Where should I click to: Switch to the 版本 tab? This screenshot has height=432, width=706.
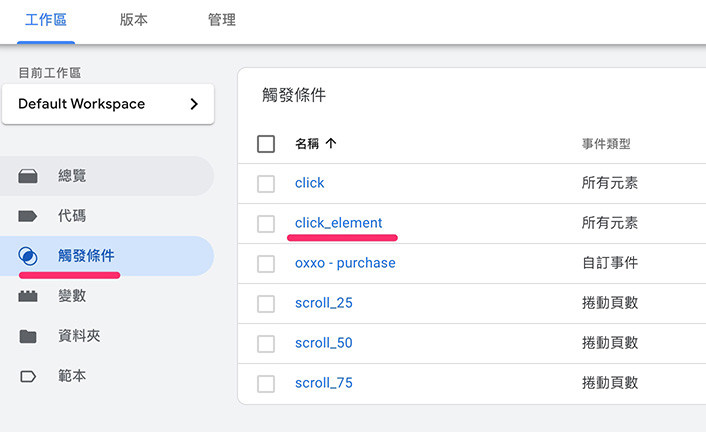point(133,20)
